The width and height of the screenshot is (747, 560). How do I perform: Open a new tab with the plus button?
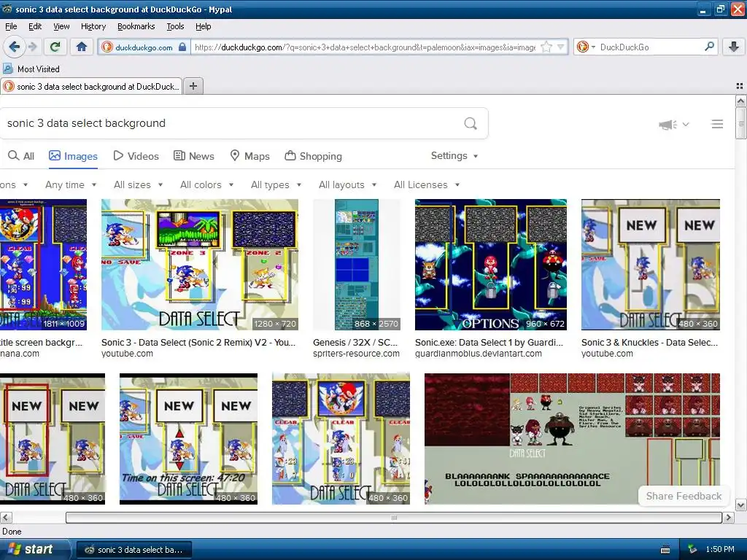coord(193,86)
